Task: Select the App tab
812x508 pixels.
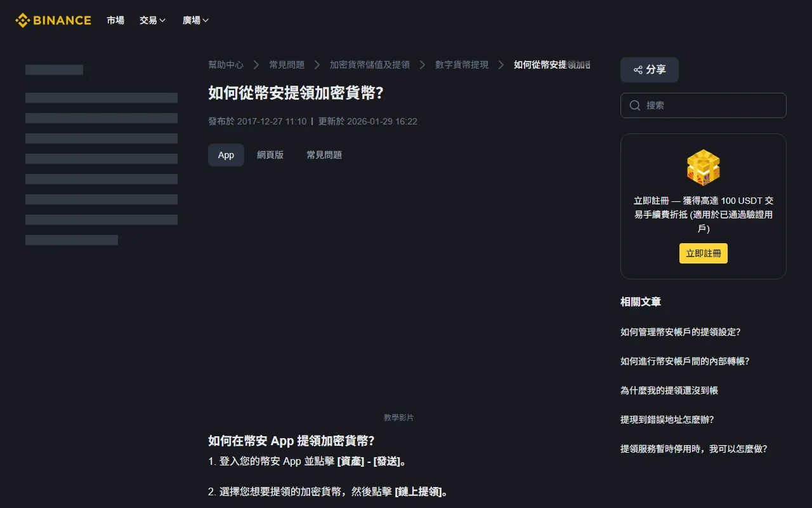Action: [x=226, y=155]
